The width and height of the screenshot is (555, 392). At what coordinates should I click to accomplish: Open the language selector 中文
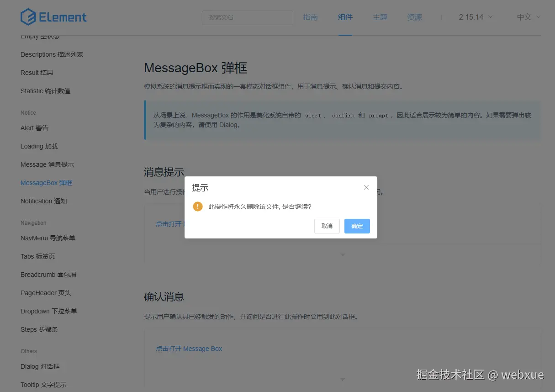tap(527, 16)
